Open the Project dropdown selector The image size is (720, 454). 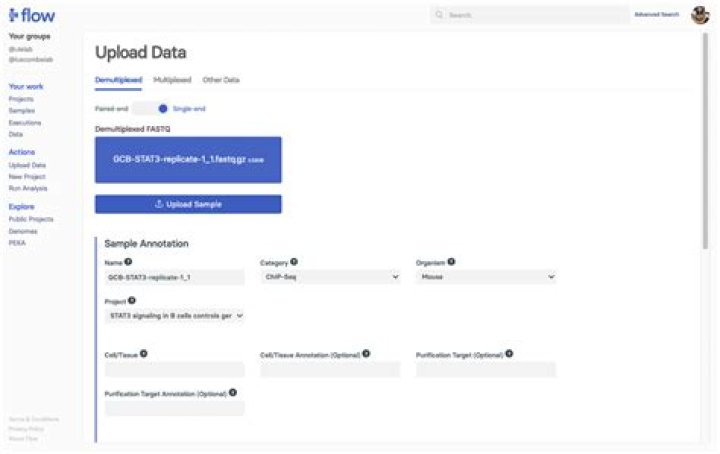174,315
